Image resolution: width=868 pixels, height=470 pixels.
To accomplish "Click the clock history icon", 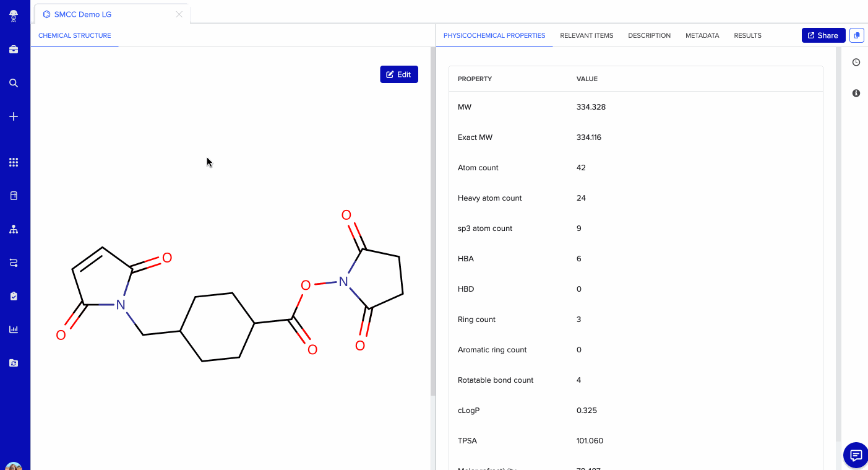I will click(x=856, y=63).
